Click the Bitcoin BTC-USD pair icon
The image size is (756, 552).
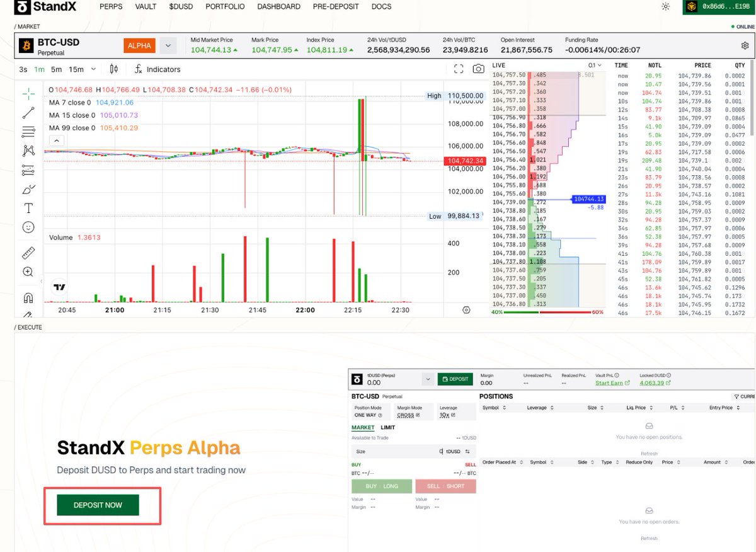coord(26,46)
